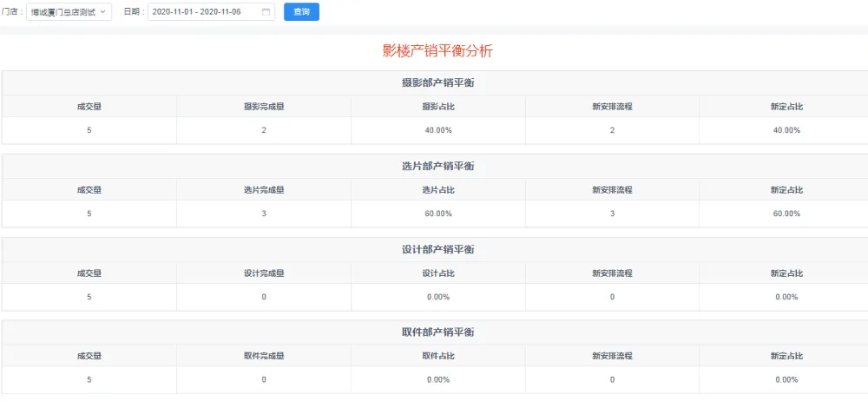The image size is (868, 401).
Task: Select the 设计部产销平衡 section header
Action: coord(437,249)
